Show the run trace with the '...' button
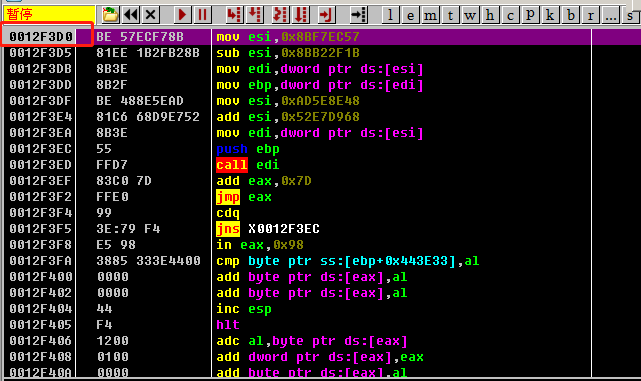 click(610, 15)
